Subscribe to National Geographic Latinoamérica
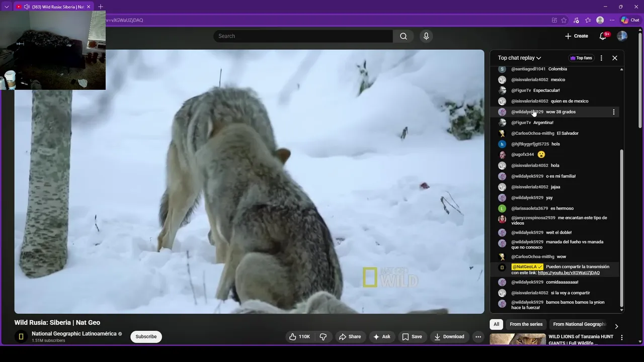Image resolution: width=644 pixels, height=362 pixels. pyautogui.click(x=146, y=337)
